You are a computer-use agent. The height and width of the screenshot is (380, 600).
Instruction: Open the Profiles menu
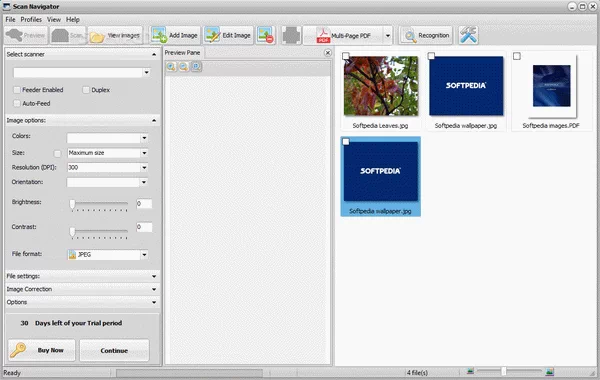click(31, 20)
